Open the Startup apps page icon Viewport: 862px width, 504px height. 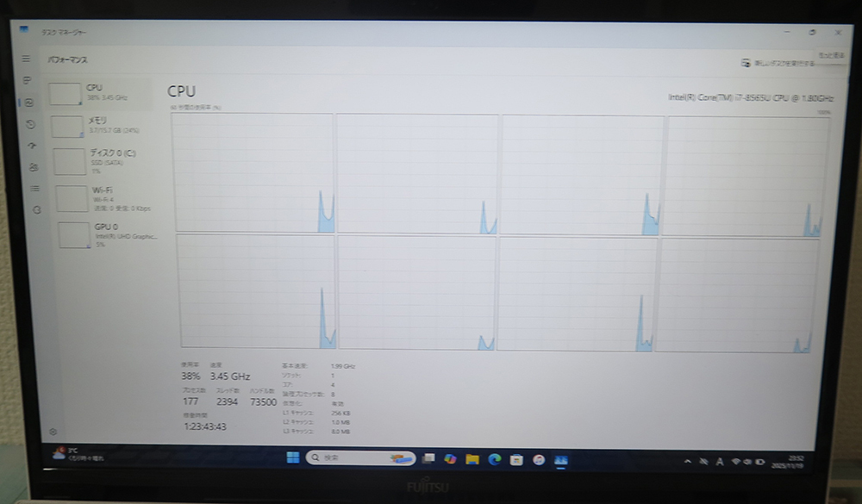point(32,146)
